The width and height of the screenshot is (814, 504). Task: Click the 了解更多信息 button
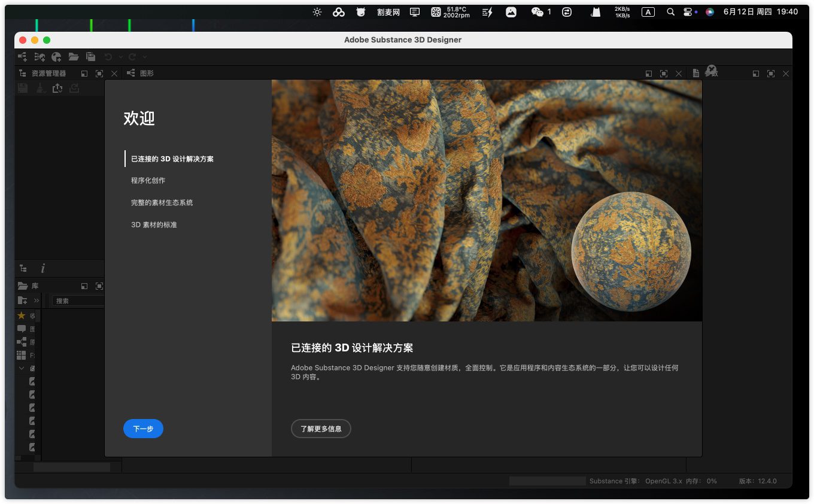click(321, 429)
